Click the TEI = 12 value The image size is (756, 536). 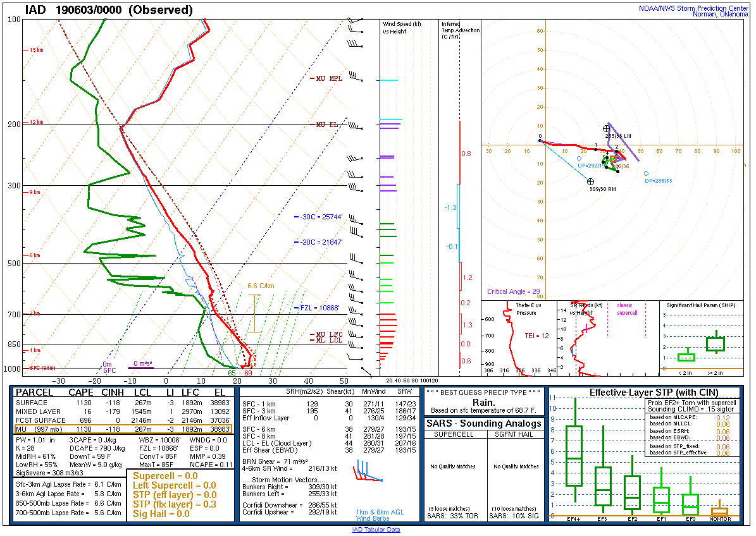(536, 336)
